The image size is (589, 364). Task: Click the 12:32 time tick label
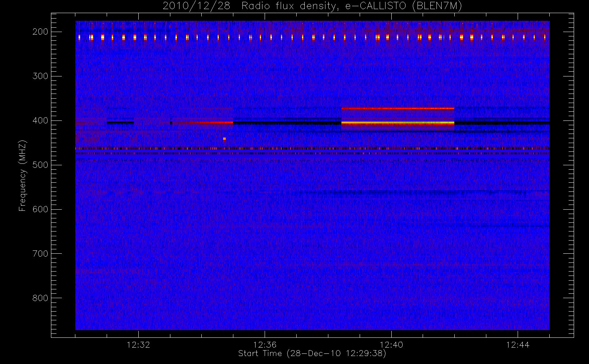[138, 345]
